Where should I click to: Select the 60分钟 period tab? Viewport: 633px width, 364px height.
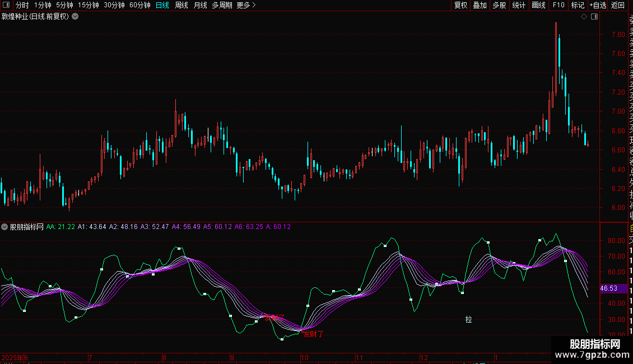point(139,5)
